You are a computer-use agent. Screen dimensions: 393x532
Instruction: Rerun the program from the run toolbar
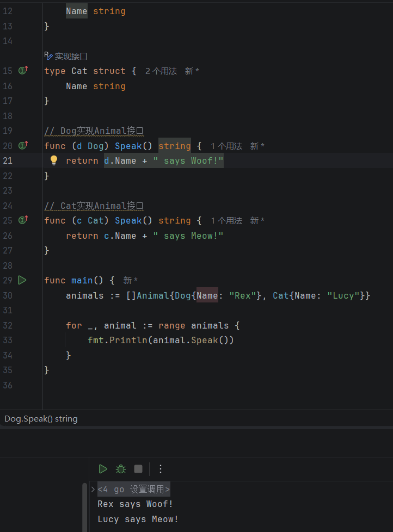(x=103, y=469)
